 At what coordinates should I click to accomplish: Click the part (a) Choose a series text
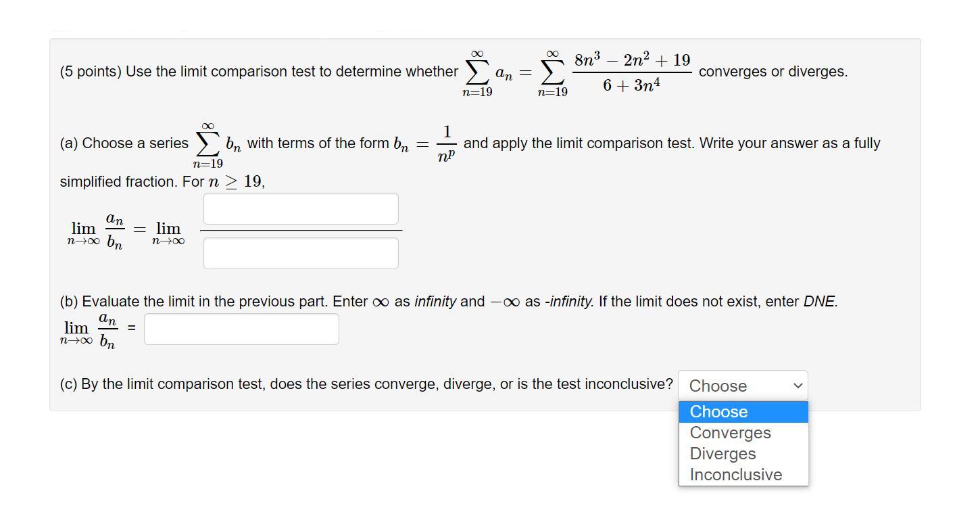coord(124,143)
